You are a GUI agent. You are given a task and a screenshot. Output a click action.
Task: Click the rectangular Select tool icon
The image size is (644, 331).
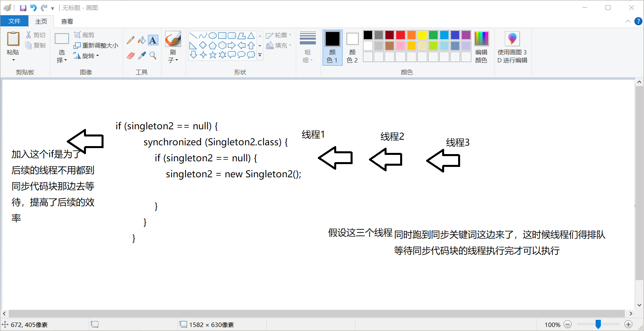62,39
